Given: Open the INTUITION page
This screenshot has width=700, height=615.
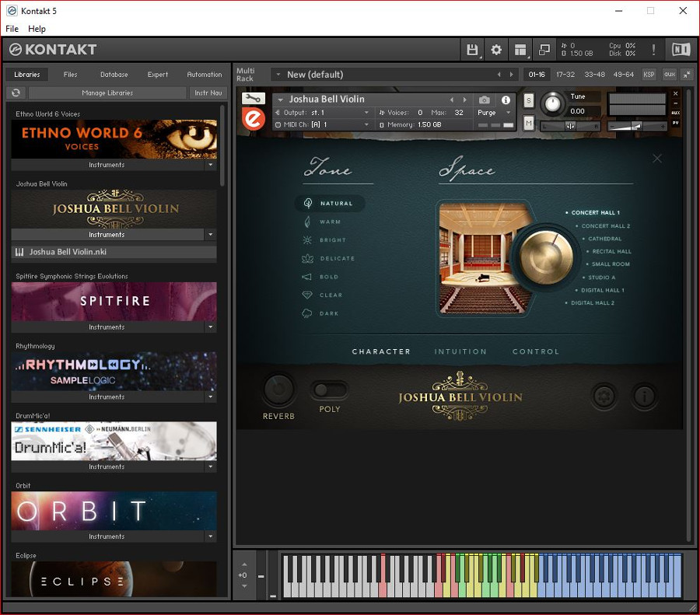Looking at the screenshot, I should tap(460, 351).
